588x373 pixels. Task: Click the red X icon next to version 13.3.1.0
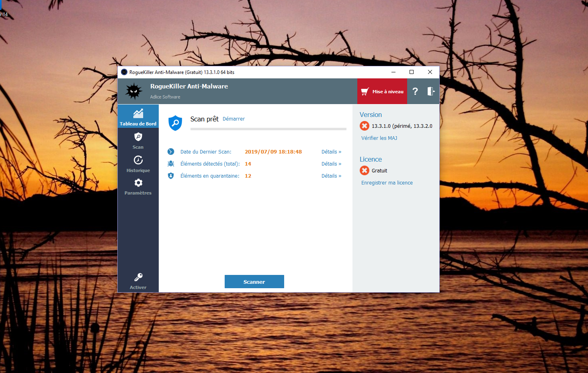(x=365, y=126)
